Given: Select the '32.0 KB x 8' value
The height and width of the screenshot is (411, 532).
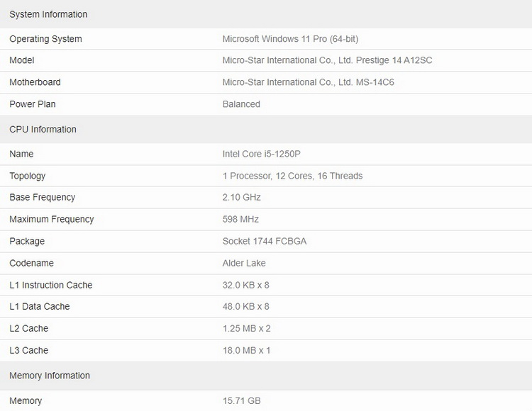Looking at the screenshot, I should [246, 285].
